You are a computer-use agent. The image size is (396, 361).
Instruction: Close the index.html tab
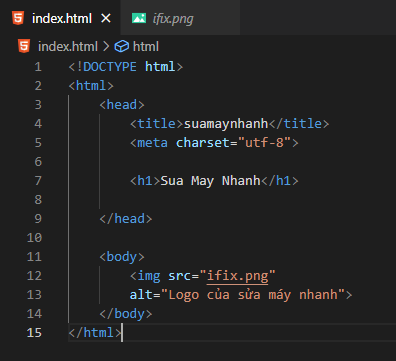click(x=106, y=18)
